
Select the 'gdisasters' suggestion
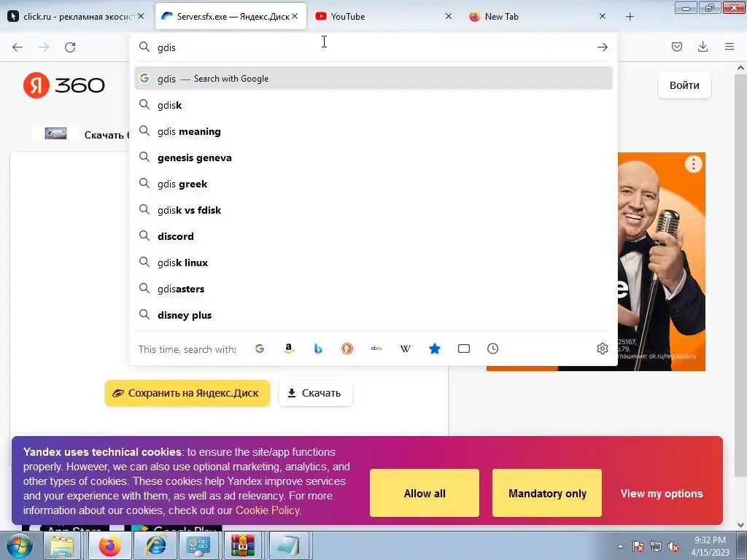click(373, 288)
